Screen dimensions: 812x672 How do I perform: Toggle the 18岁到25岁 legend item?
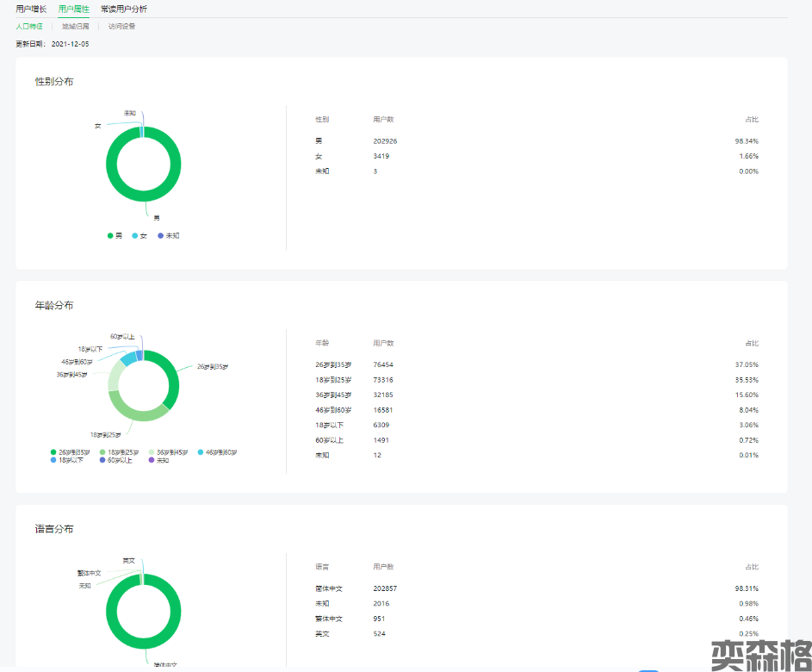click(x=120, y=452)
